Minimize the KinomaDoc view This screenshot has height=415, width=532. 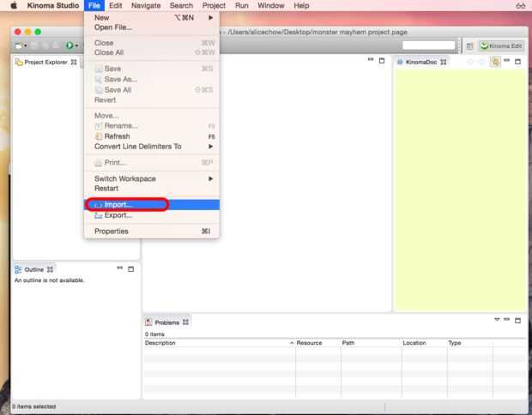tap(507, 60)
